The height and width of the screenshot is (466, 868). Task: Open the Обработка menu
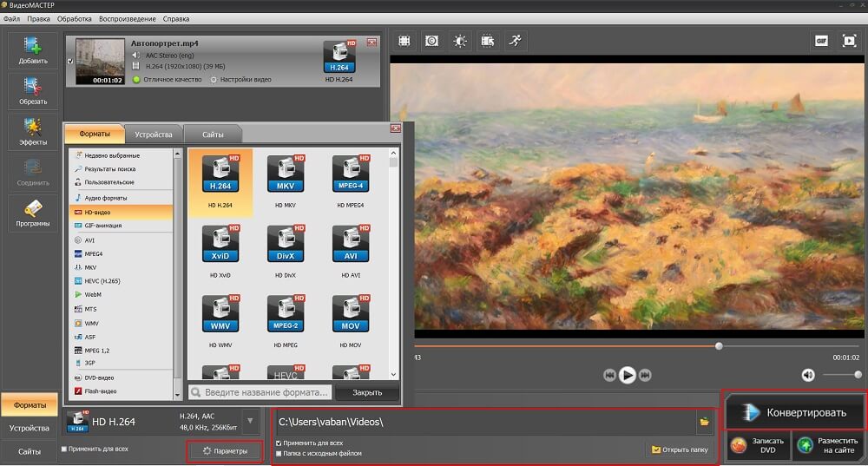coord(75,19)
